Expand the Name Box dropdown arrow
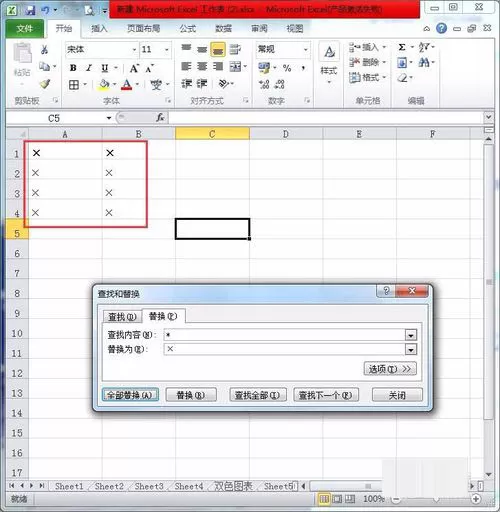The image size is (500, 512). coord(109,118)
